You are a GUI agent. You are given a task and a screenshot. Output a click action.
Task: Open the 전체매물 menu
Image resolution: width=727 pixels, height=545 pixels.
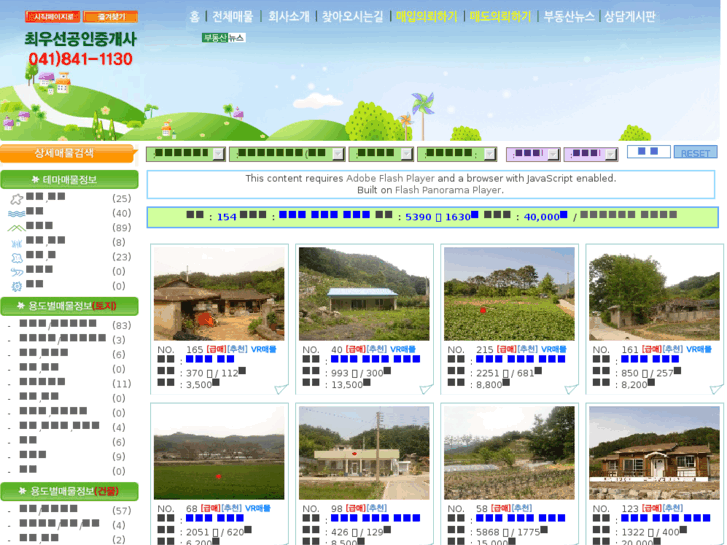coord(233,17)
